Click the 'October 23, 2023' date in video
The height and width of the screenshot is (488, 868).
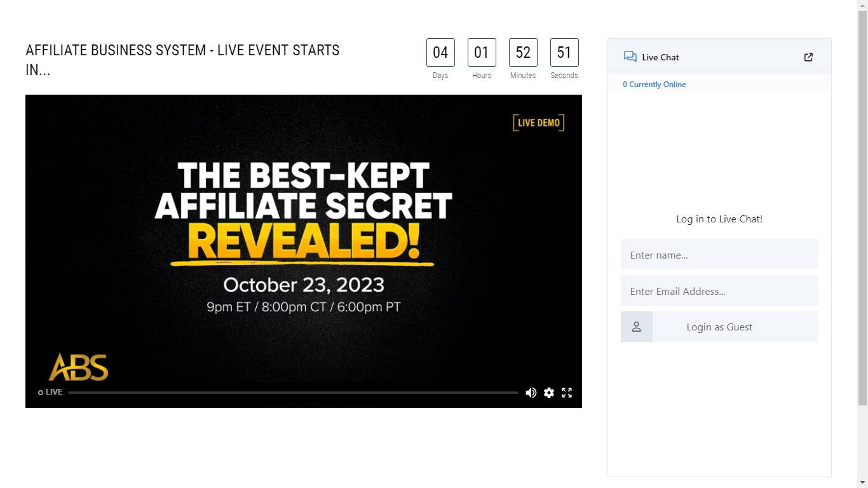(304, 284)
